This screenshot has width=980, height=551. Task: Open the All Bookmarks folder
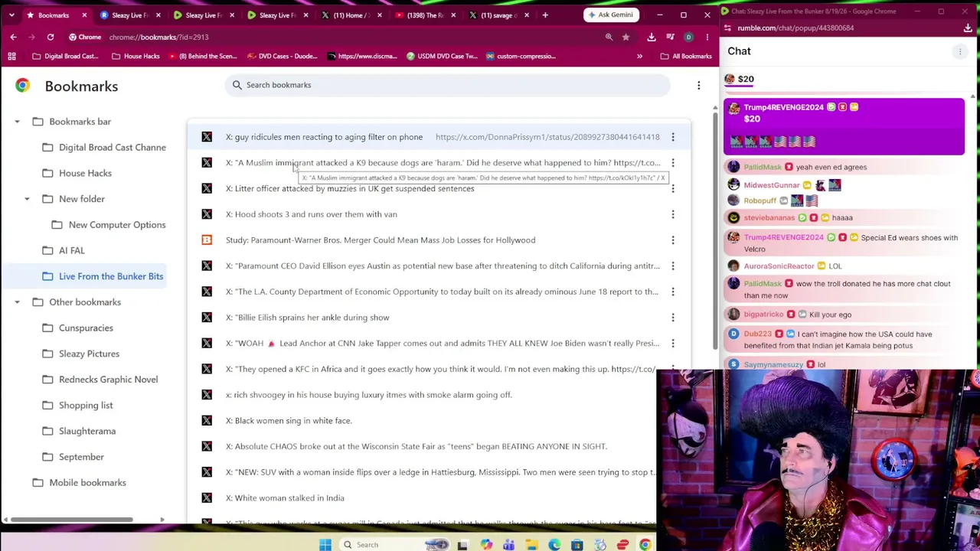[x=686, y=56]
